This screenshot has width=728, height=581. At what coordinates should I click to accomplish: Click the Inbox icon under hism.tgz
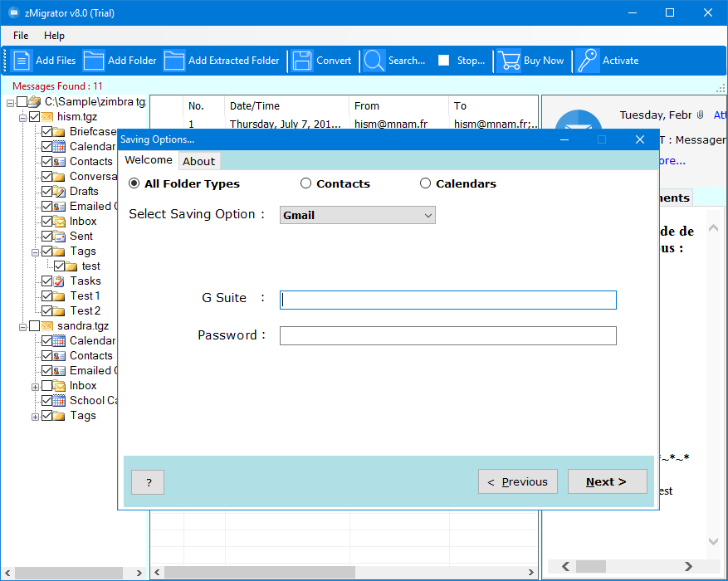59,222
